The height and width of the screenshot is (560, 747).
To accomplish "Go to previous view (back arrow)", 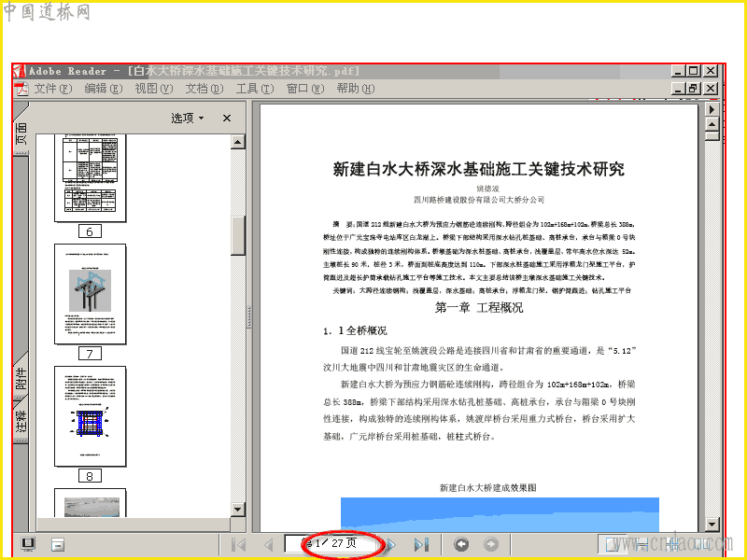I will coord(460,544).
